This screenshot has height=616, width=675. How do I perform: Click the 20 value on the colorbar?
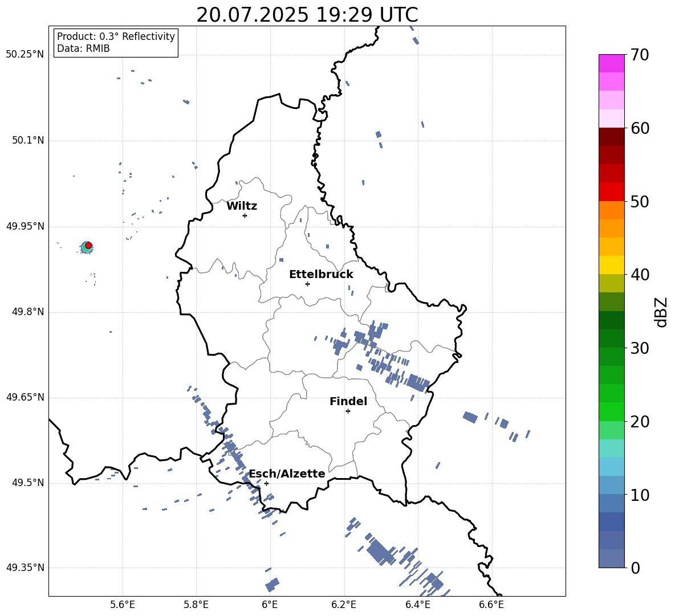click(640, 422)
